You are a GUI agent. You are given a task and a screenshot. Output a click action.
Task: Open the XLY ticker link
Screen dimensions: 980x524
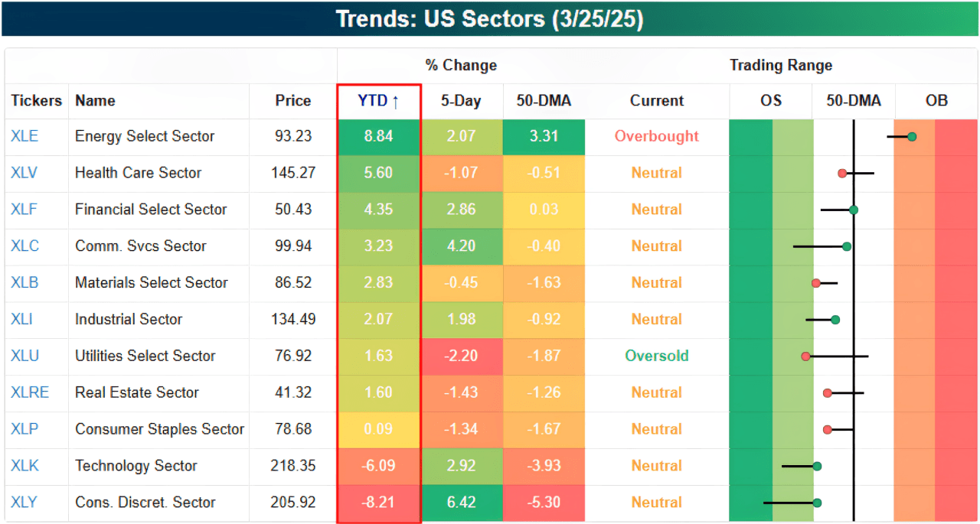pyautogui.click(x=24, y=503)
